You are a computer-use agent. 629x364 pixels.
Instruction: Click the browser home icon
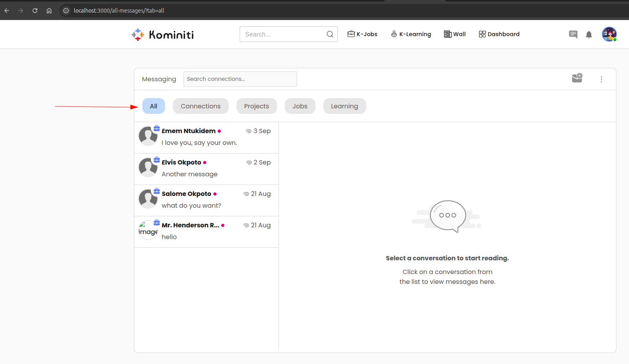[x=49, y=11]
